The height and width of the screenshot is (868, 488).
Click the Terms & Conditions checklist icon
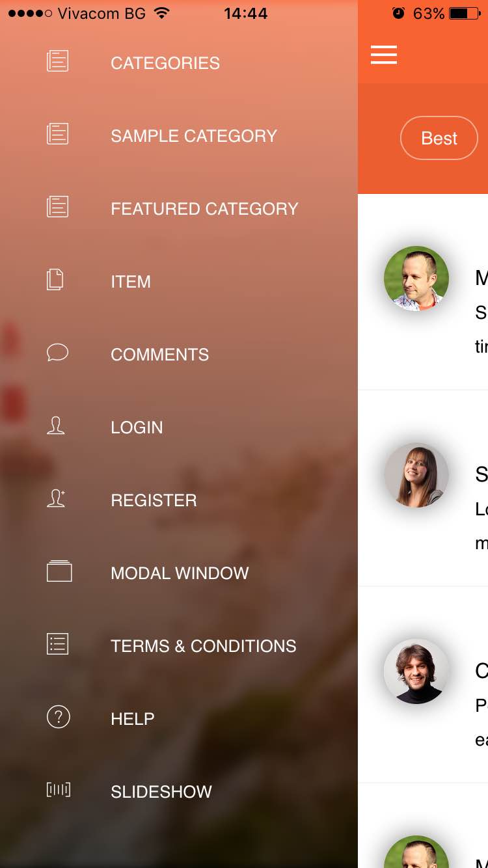[x=57, y=644]
